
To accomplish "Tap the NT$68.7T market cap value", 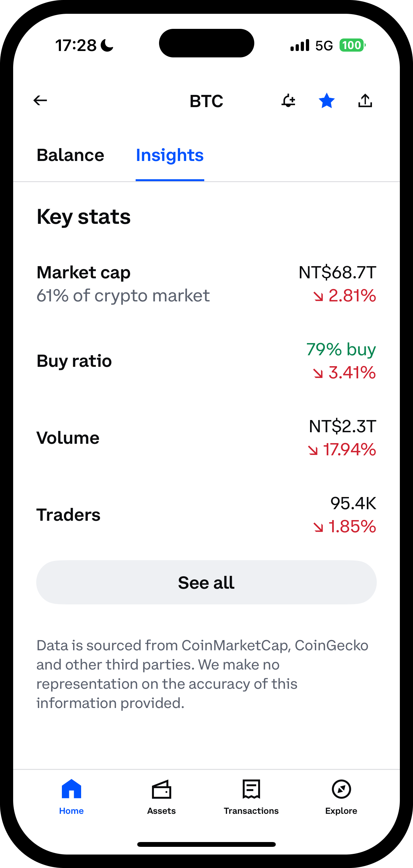I will [337, 273].
